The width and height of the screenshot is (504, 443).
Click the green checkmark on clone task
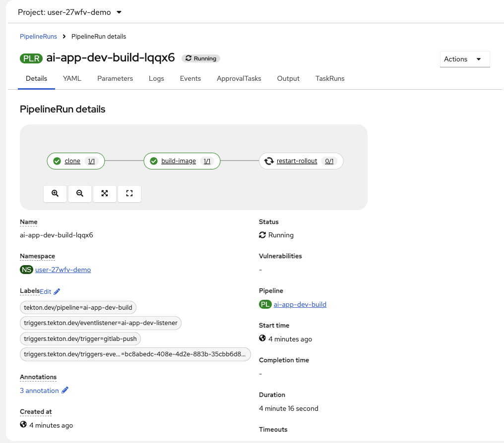(57, 161)
